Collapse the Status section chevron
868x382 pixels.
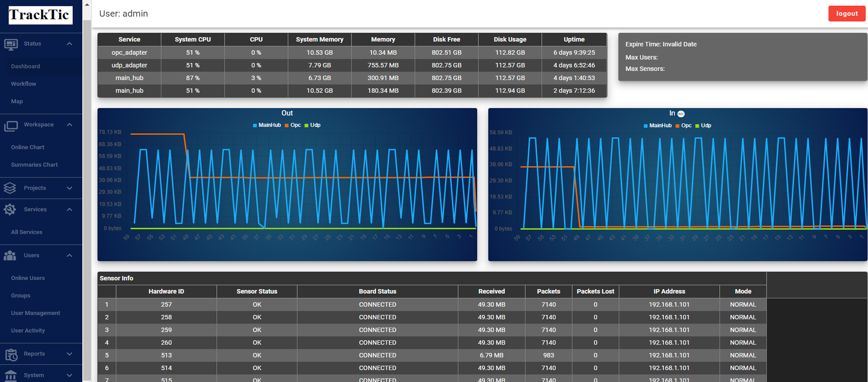tap(69, 44)
